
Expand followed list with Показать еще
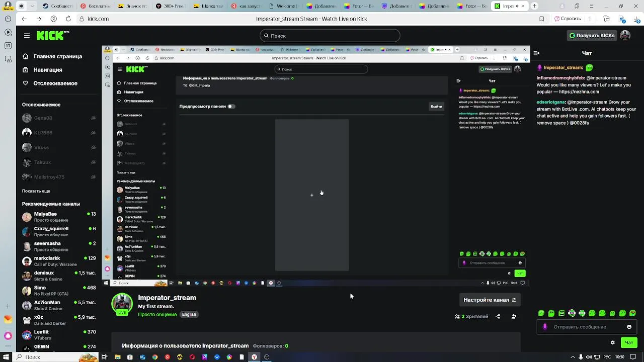coord(36,191)
